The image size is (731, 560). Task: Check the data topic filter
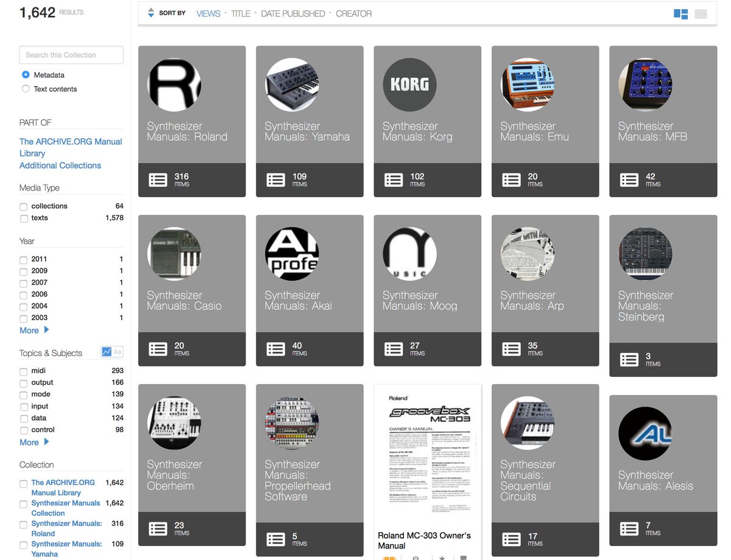(23, 419)
